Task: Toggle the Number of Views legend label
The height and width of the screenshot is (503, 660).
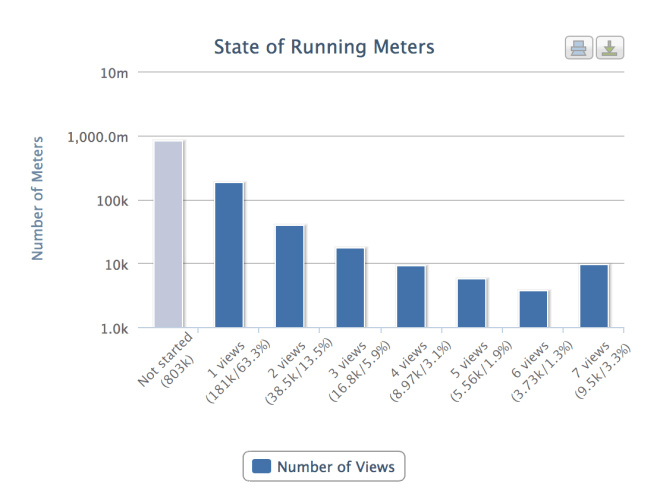Action: coord(335,466)
